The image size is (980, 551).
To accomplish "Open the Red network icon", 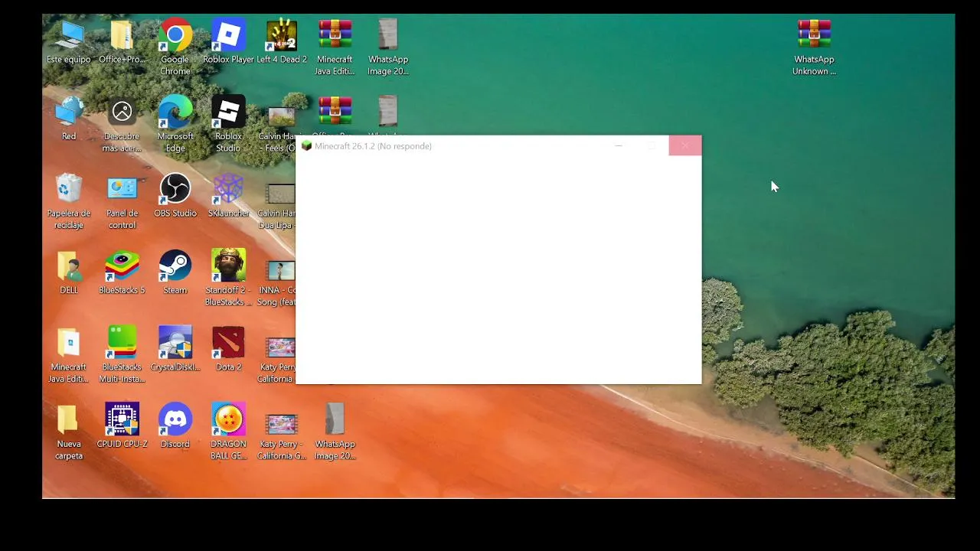I will [69, 119].
